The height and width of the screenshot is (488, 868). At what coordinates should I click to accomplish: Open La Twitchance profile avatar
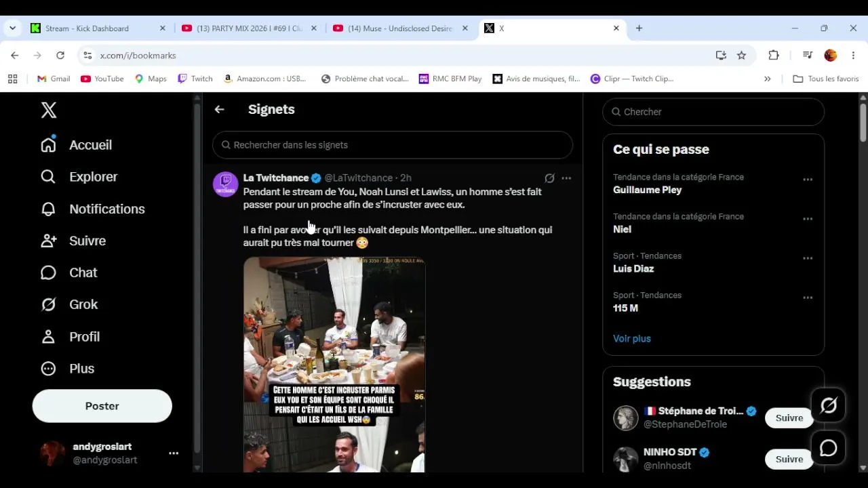pos(226,184)
